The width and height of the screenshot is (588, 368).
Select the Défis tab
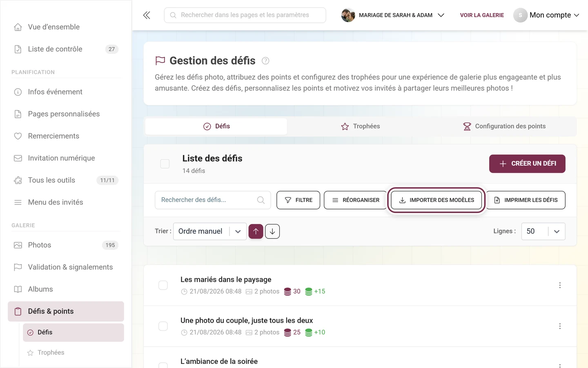coord(216,126)
